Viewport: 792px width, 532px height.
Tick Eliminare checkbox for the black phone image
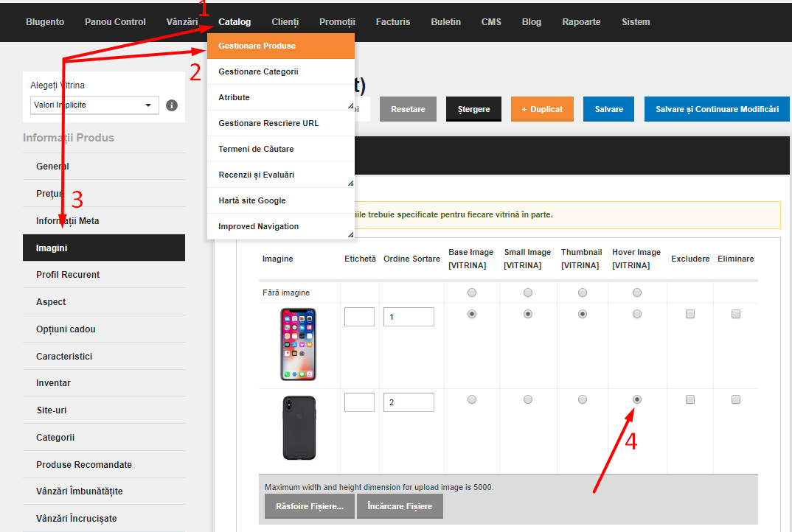[736, 399]
